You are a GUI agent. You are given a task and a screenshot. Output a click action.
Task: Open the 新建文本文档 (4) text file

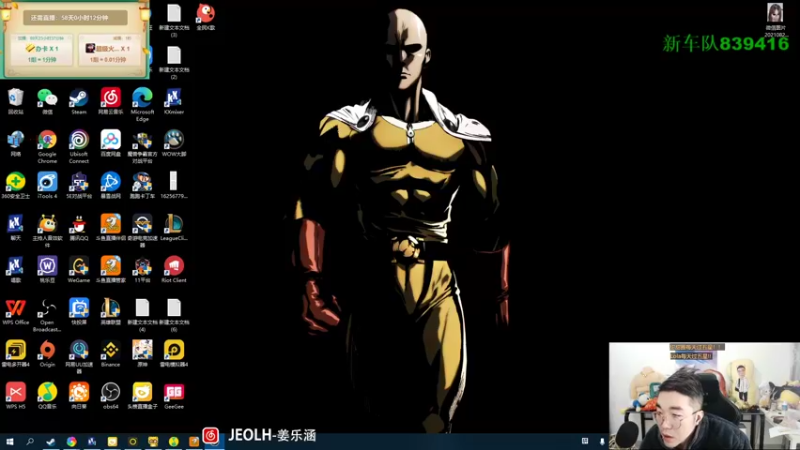[142, 309]
